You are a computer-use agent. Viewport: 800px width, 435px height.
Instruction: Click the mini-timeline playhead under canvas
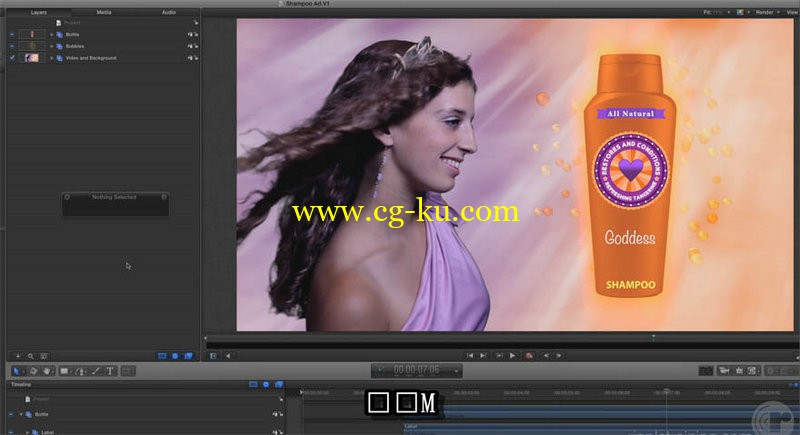(x=653, y=338)
